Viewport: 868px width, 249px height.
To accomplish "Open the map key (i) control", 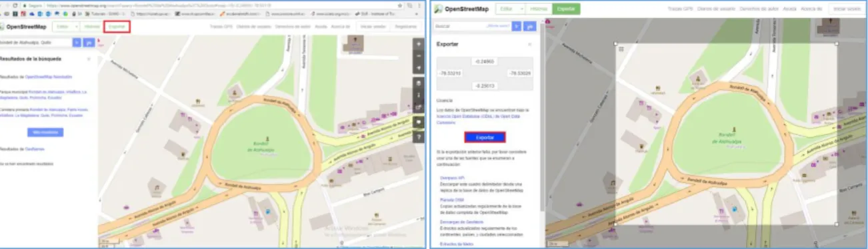I will click(419, 95).
